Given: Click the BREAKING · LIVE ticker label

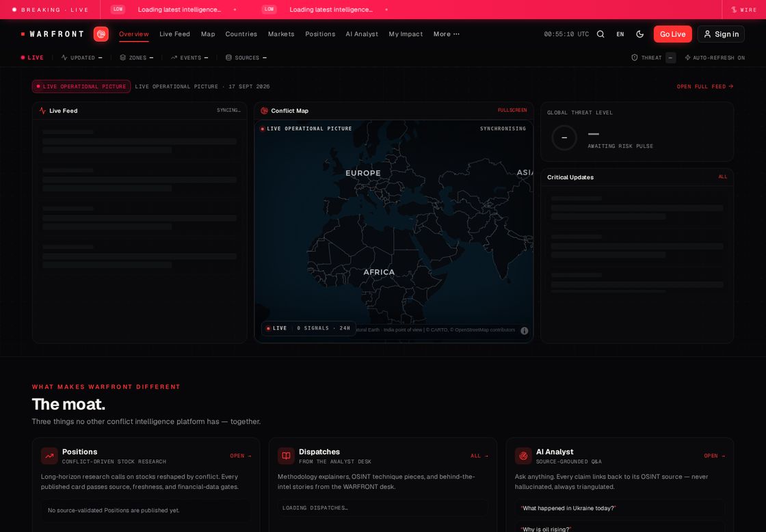Looking at the screenshot, I should [x=55, y=10].
